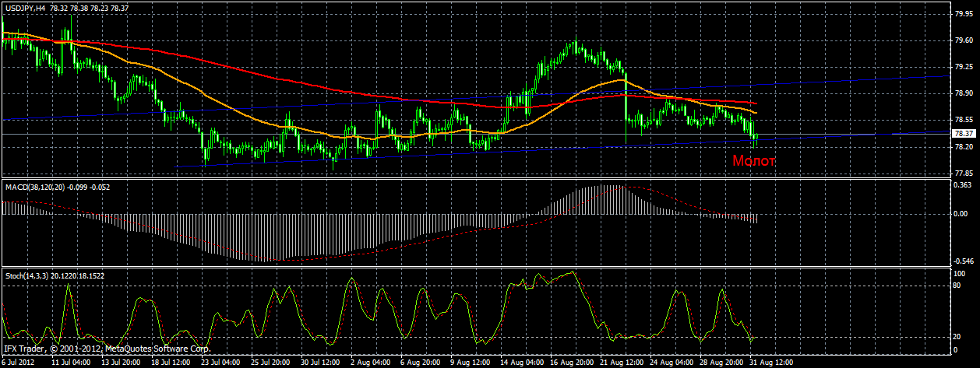
Task: Click the '30 Jul 12:00' time label
Action: [320, 362]
